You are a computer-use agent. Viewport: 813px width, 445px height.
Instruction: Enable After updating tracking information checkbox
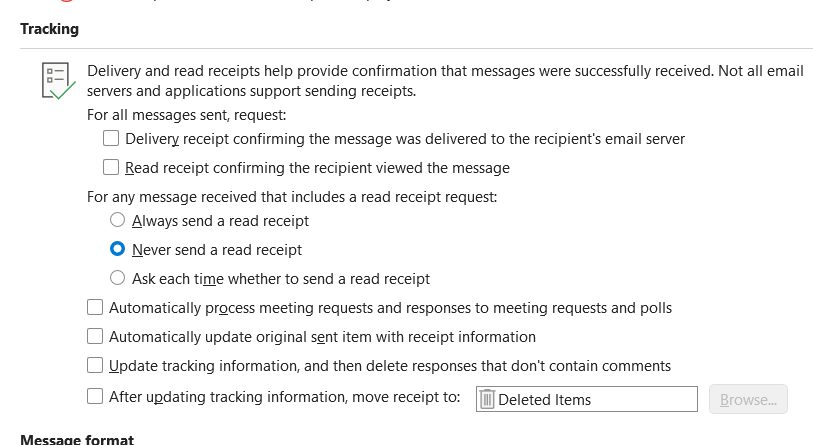click(x=95, y=396)
